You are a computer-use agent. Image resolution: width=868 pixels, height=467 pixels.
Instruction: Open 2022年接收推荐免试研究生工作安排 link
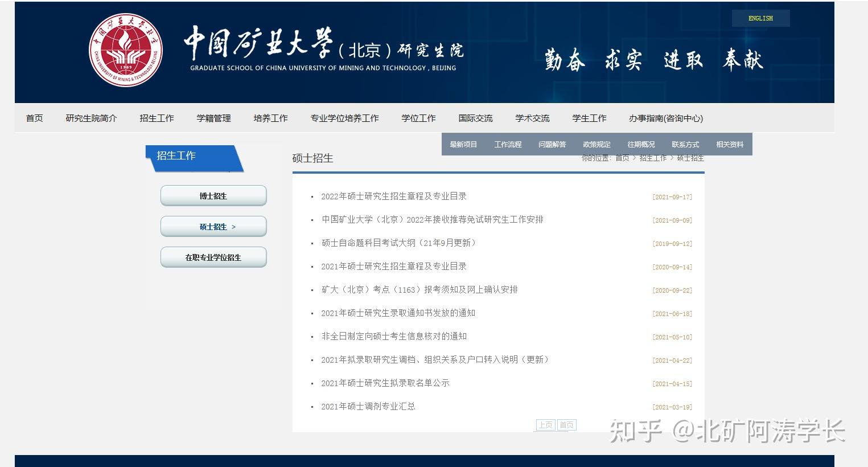tap(433, 219)
